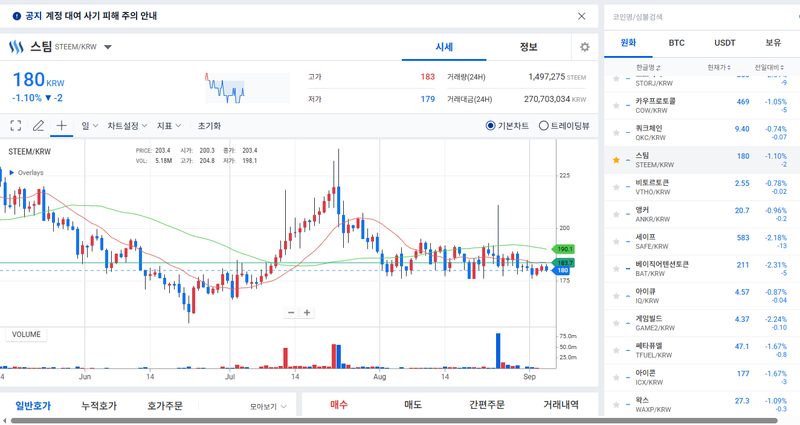Star the 아이콘 ICX/KRW row
Screen dimensions: 800x425
[616, 378]
